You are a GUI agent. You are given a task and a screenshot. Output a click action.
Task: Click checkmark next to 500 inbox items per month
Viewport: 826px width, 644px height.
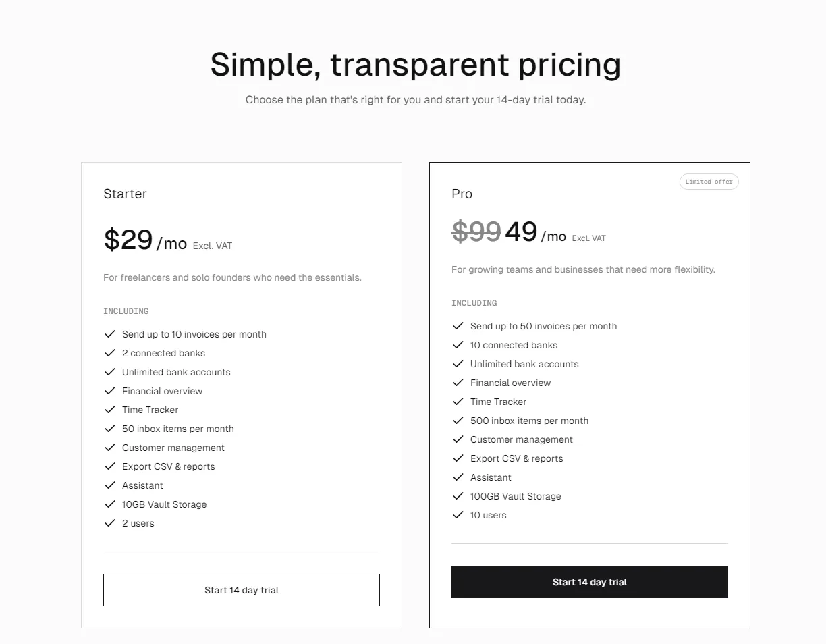[x=458, y=421]
